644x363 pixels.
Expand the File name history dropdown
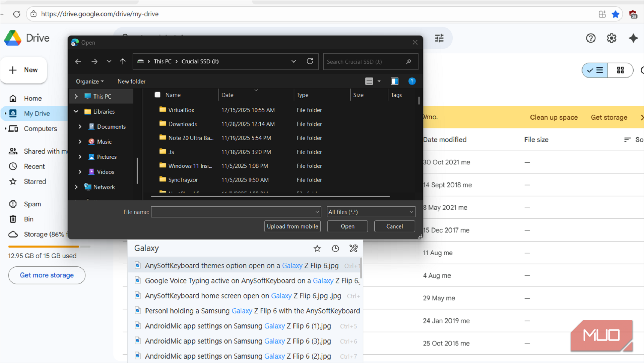click(317, 212)
